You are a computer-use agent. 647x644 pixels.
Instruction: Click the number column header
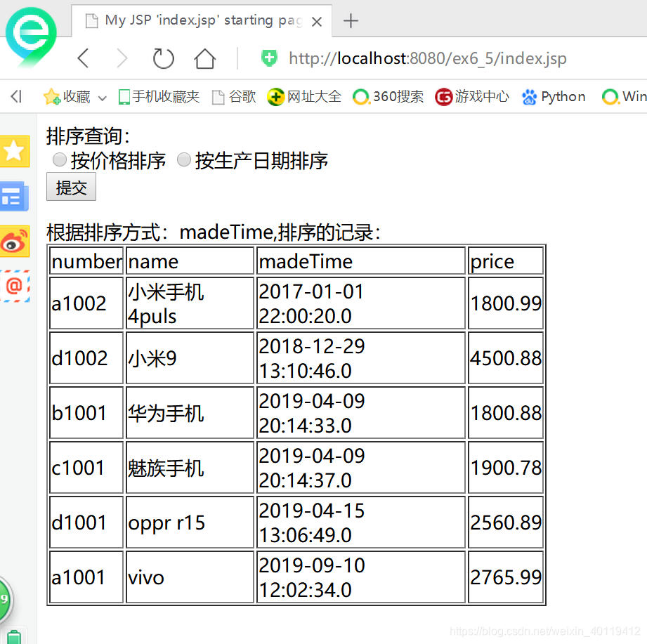(86, 261)
